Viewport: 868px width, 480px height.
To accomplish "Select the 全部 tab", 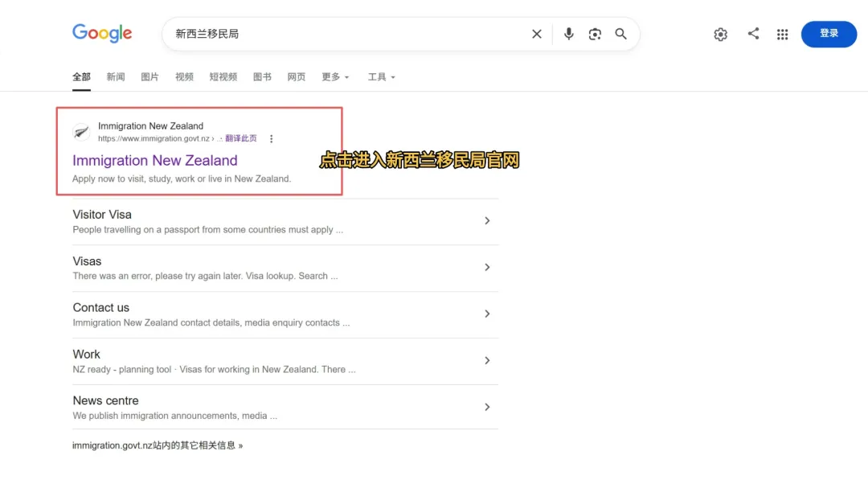I will click(x=81, y=77).
